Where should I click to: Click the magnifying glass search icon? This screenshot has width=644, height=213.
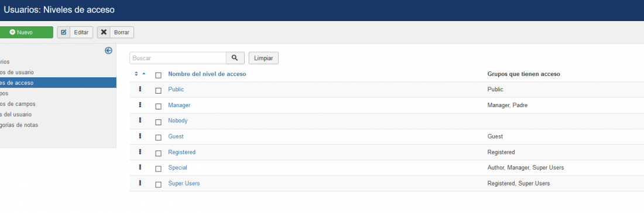[235, 58]
